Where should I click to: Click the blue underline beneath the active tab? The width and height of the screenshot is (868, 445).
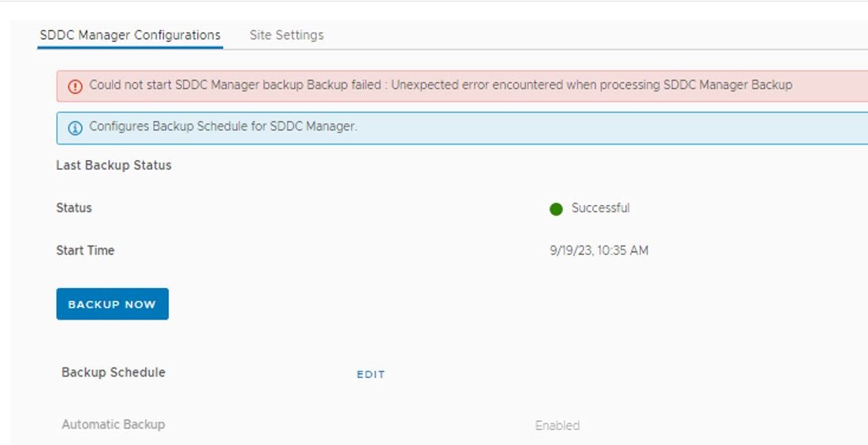click(130, 47)
